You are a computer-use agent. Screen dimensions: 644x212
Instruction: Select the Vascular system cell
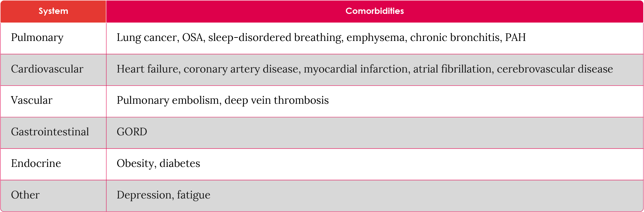32,100
